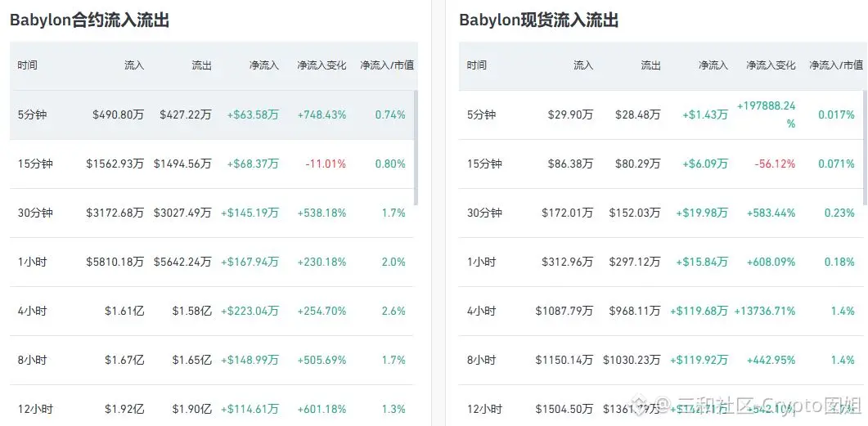Click the 净流入 header in the 现货 table
Image resolution: width=868 pixels, height=426 pixels.
[713, 65]
